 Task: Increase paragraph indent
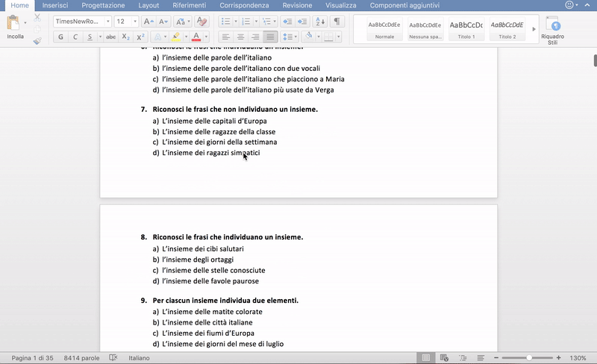click(x=302, y=22)
